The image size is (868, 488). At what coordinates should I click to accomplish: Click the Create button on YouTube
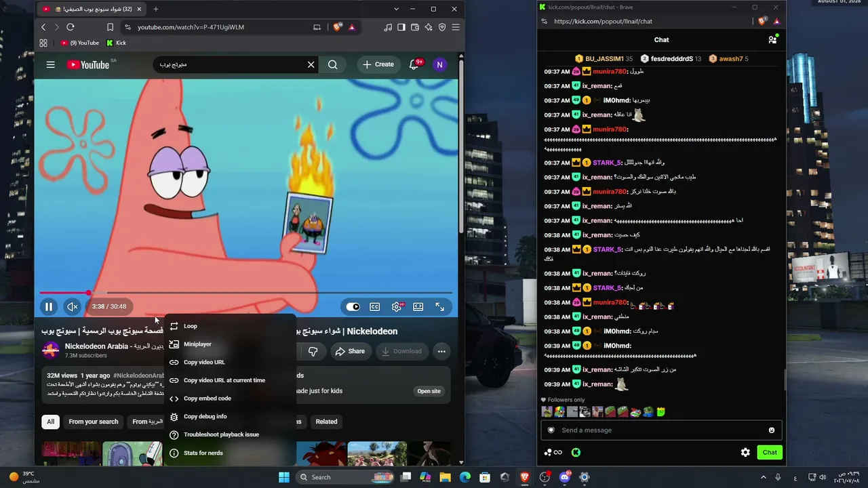click(x=378, y=64)
